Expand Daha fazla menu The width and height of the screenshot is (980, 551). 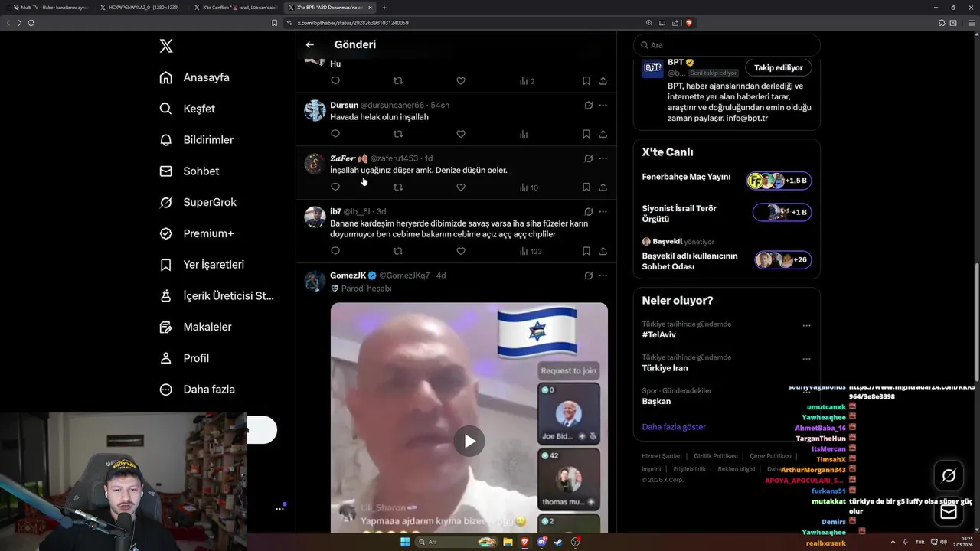pos(198,390)
